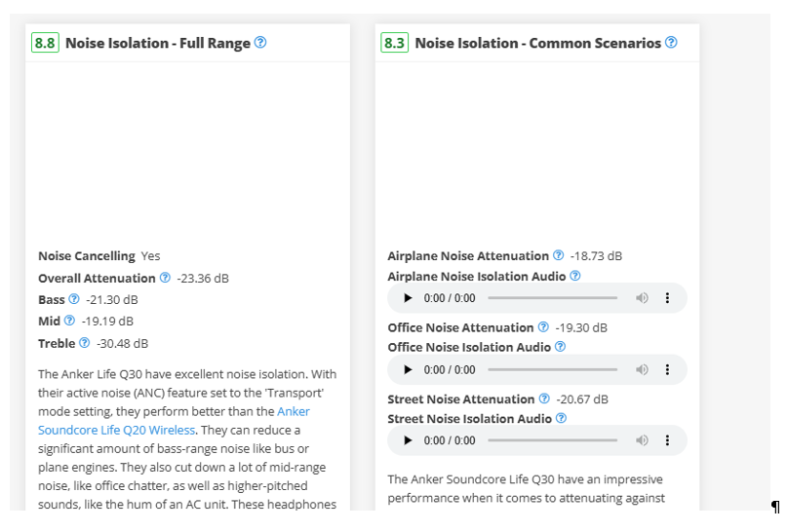
Task: Play the Street Noise Isolation audio
Action: 408,440
